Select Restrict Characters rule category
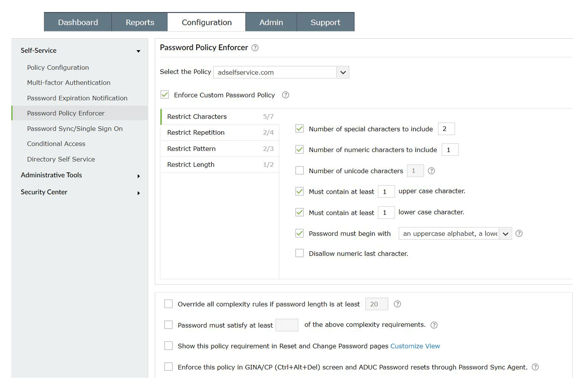This screenshot has width=584, height=392. point(220,117)
